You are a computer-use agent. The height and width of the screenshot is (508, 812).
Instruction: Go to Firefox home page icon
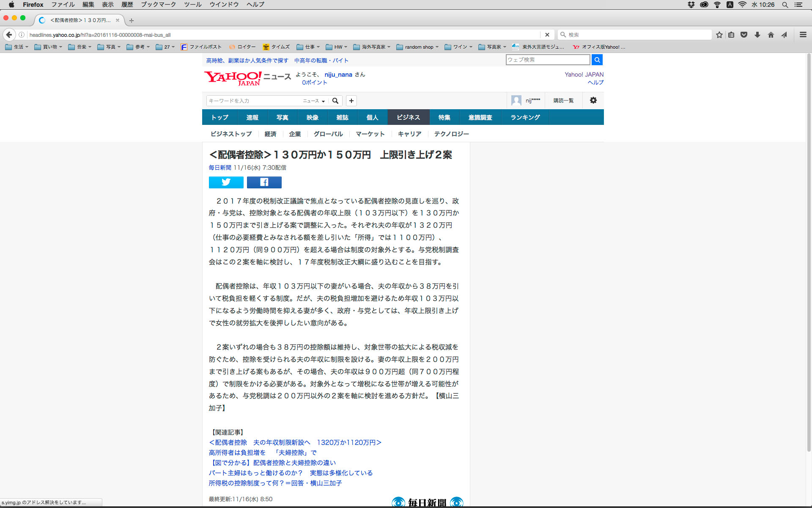pos(771,35)
